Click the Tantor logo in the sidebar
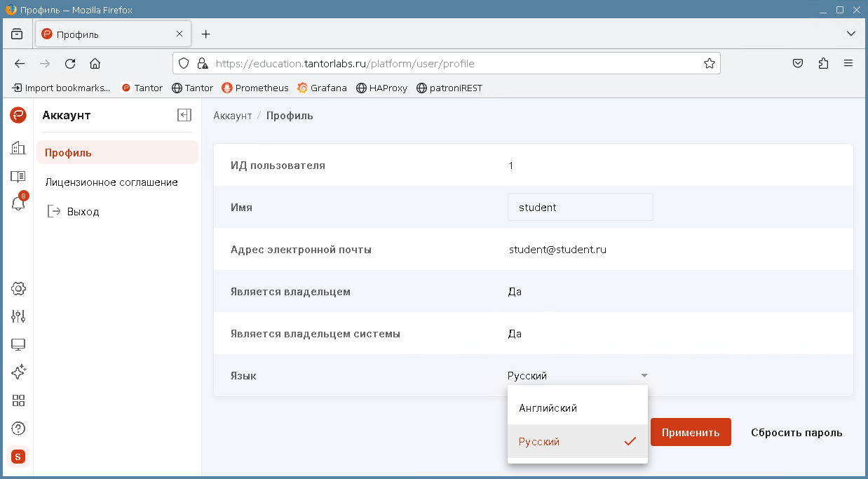Screen dimensions: 868x479 (18, 116)
